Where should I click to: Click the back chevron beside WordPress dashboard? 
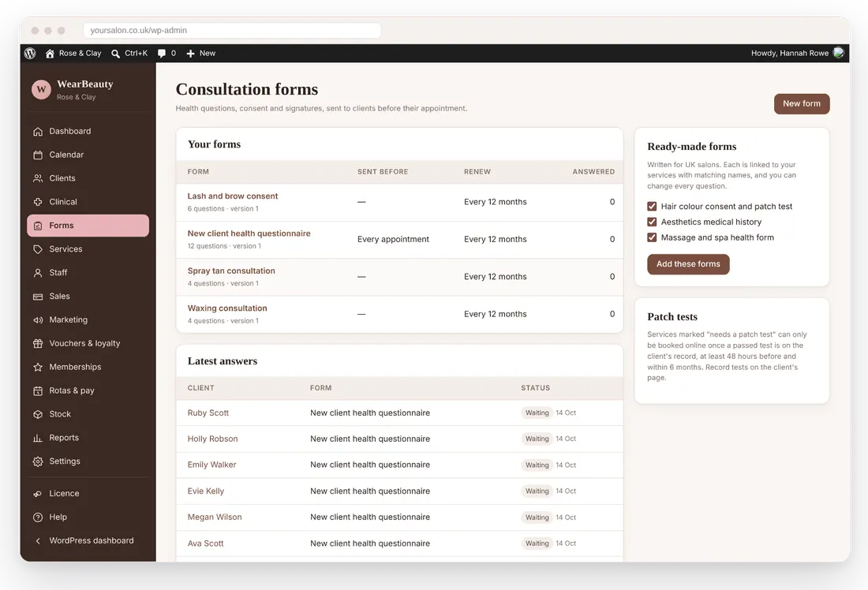[x=38, y=541]
